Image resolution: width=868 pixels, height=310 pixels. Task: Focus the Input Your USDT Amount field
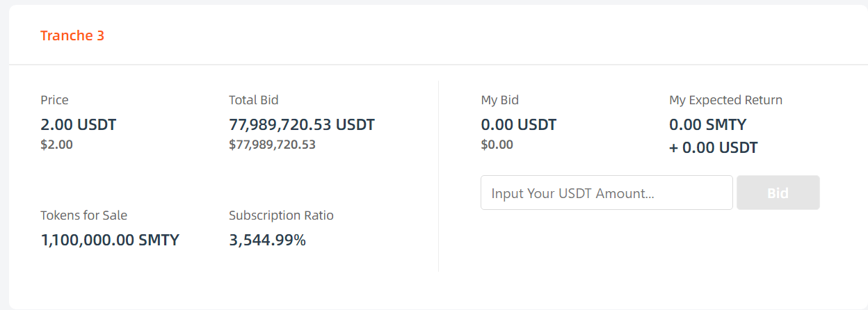point(606,193)
